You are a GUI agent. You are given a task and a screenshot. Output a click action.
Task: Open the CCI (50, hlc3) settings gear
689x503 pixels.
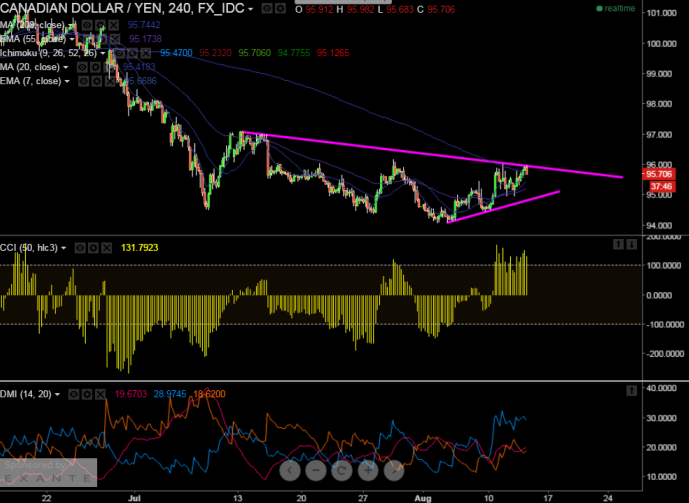(x=93, y=248)
